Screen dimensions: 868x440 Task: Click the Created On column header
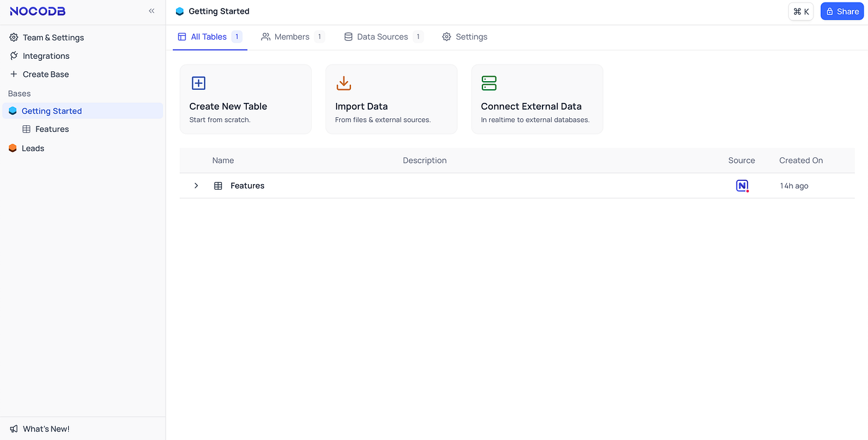click(801, 161)
